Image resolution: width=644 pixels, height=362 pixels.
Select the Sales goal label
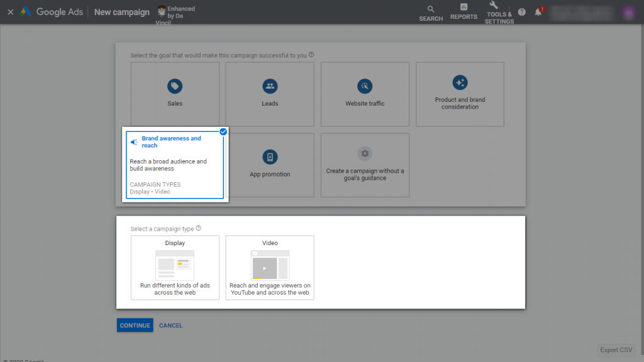[175, 104]
